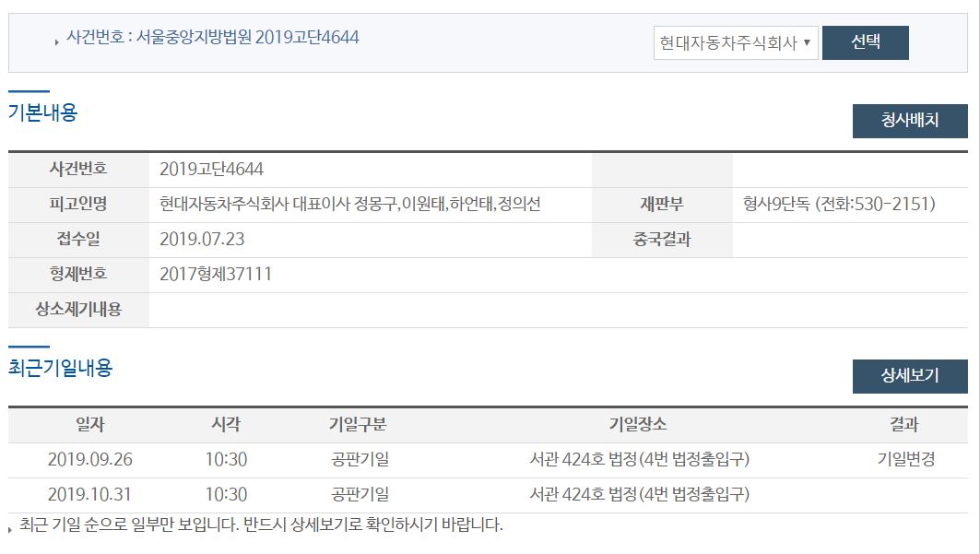Image resolution: width=980 pixels, height=554 pixels.
Task: Click the dropdown arrow beside 현대자동차주식회사
Action: pos(807,42)
